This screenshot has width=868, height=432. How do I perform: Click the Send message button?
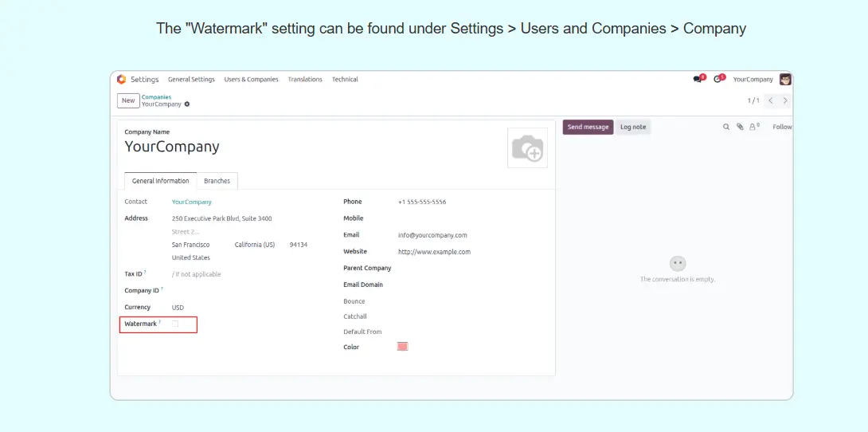588,127
